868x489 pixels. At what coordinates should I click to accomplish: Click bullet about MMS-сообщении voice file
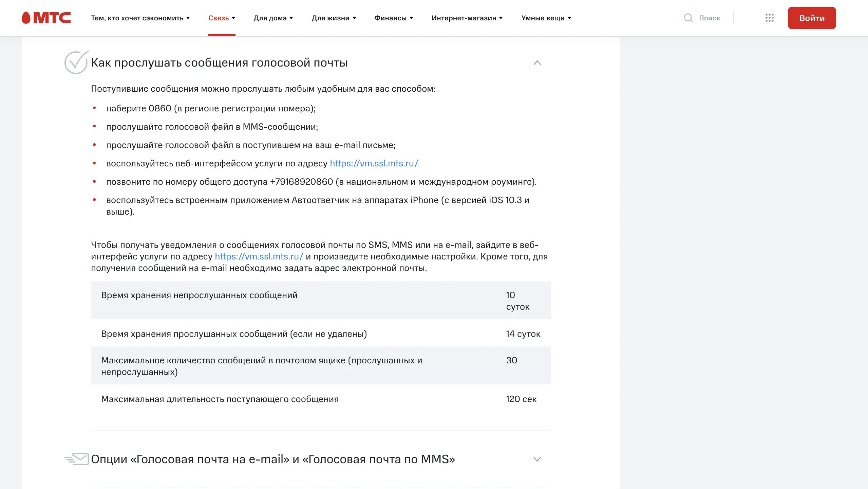pyautogui.click(x=212, y=127)
